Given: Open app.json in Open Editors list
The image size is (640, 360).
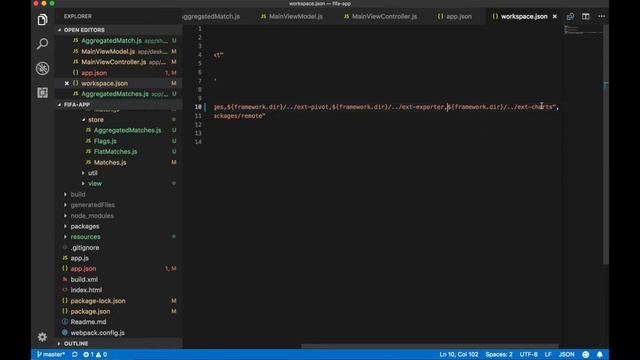Looking at the screenshot, I should 94,73.
